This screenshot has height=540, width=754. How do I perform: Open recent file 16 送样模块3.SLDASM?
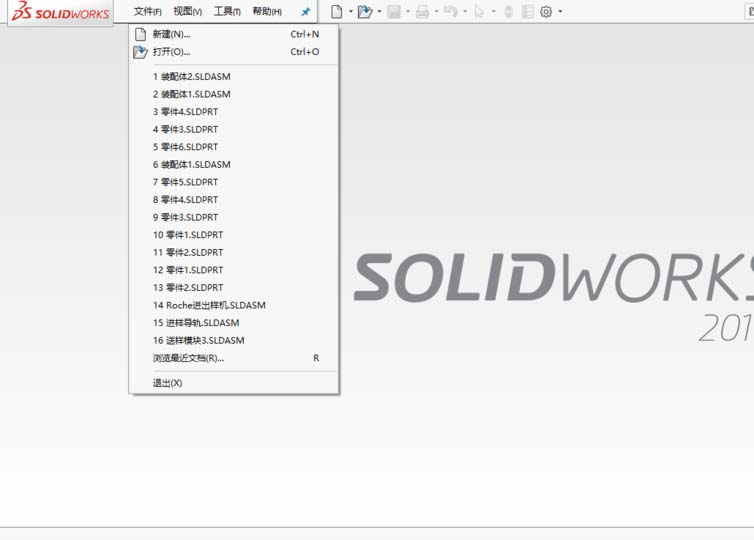(x=234, y=340)
